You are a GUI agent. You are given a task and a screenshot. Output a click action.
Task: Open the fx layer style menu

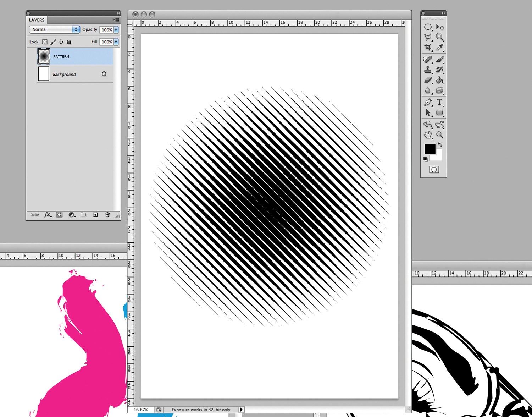(x=48, y=215)
